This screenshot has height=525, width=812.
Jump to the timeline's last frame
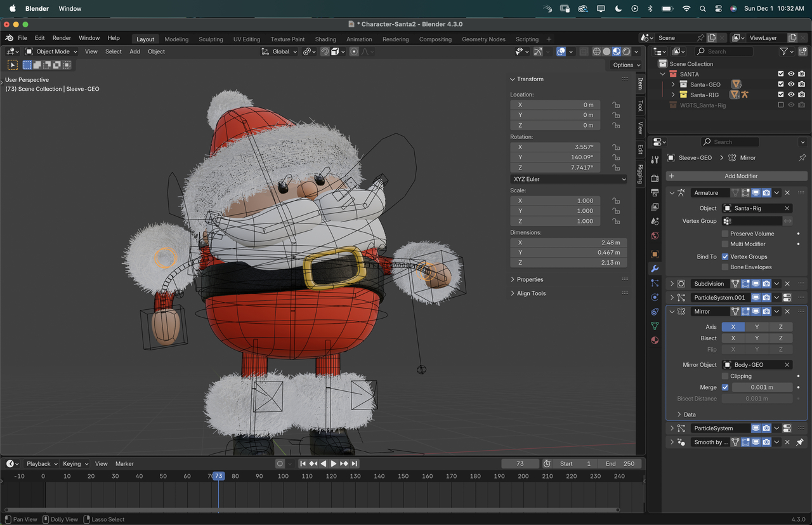355,463
